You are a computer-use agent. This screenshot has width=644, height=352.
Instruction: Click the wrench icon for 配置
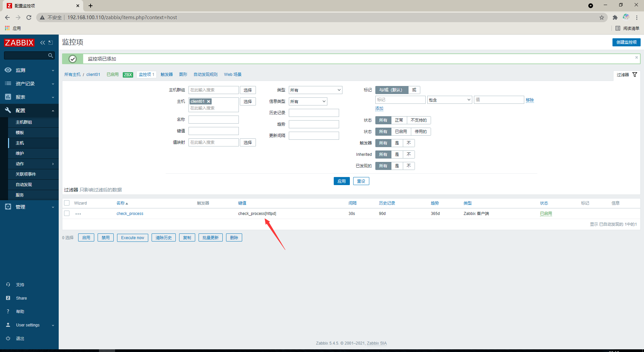point(8,110)
